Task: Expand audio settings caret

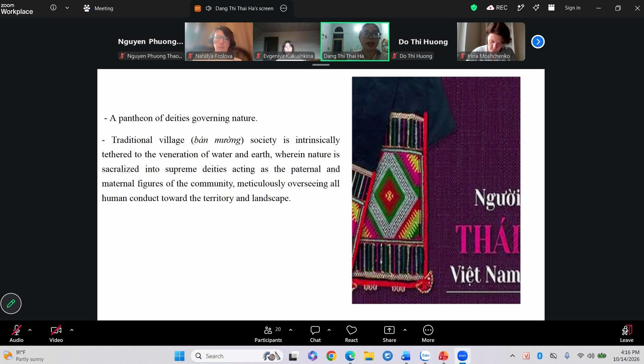Action: pos(30,330)
